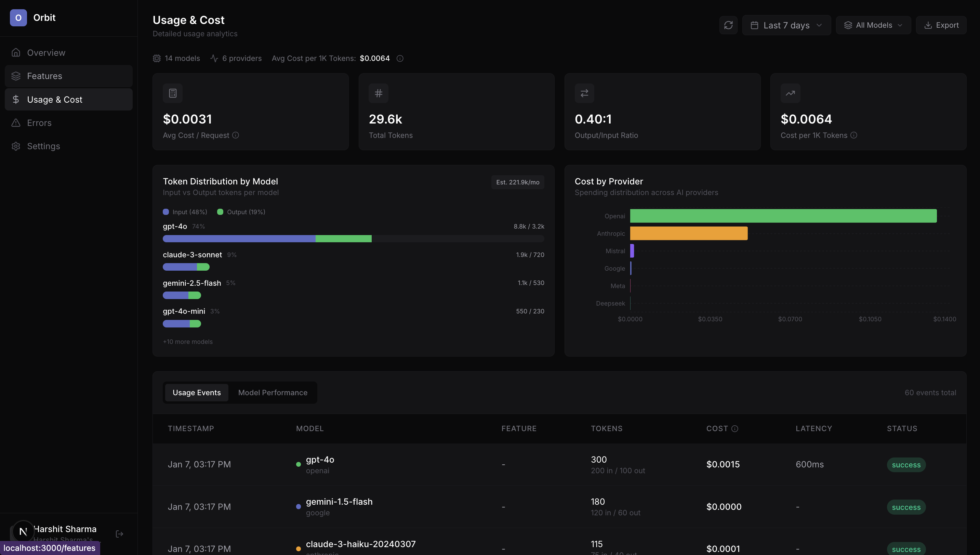Select the Usage Events tab
The height and width of the screenshot is (555, 980).
coord(197,392)
